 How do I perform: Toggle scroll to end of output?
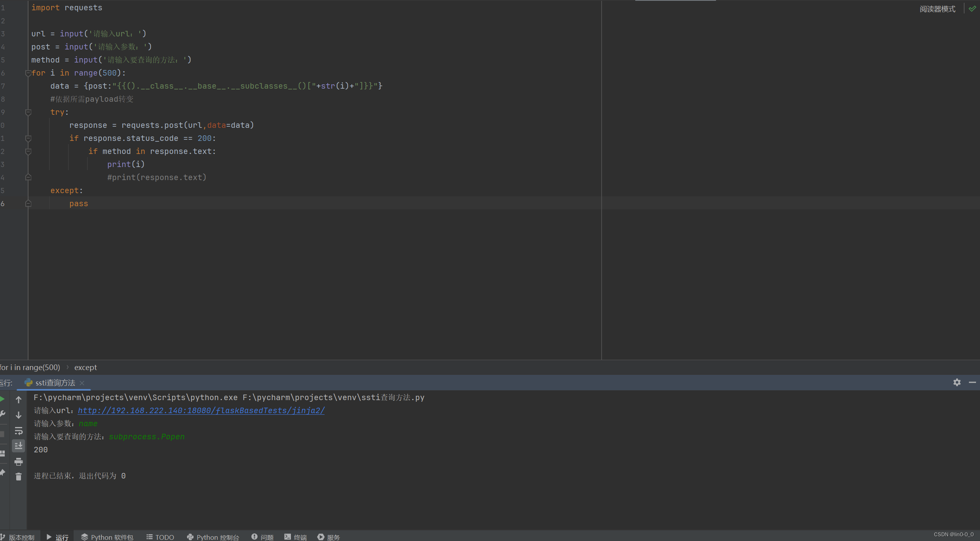(19, 446)
